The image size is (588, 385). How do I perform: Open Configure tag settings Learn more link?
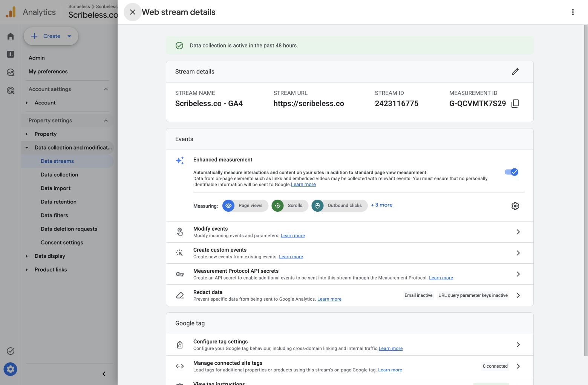tap(390, 348)
